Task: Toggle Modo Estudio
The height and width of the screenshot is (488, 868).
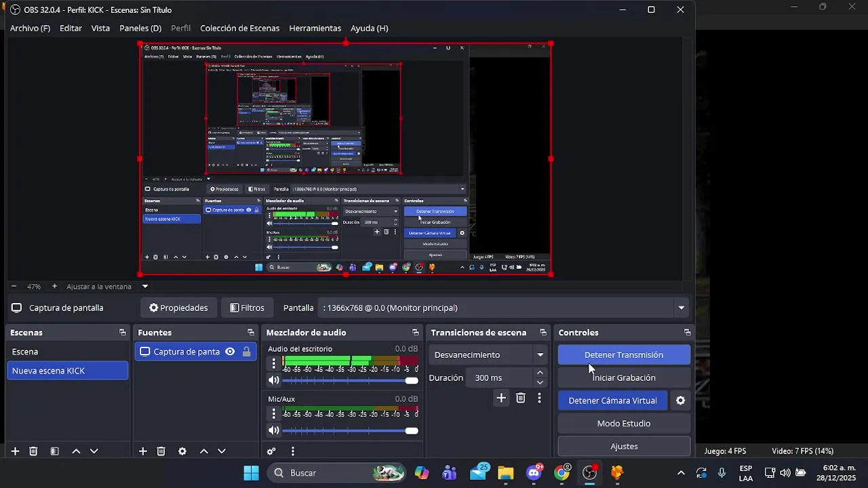Action: pos(624,424)
